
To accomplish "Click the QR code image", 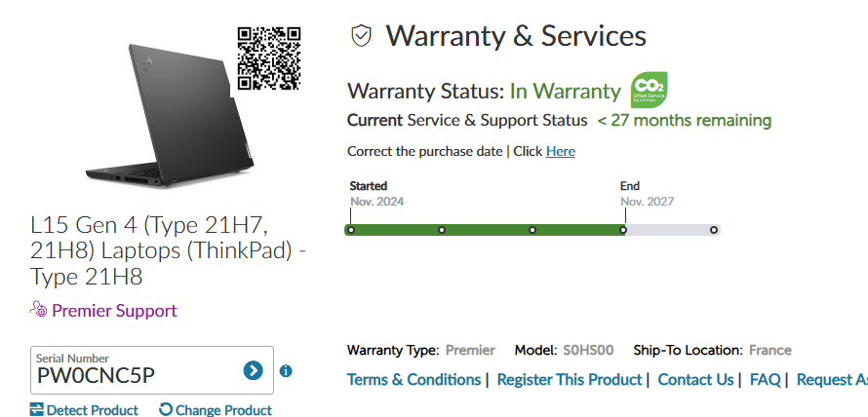I will pyautogui.click(x=268, y=57).
